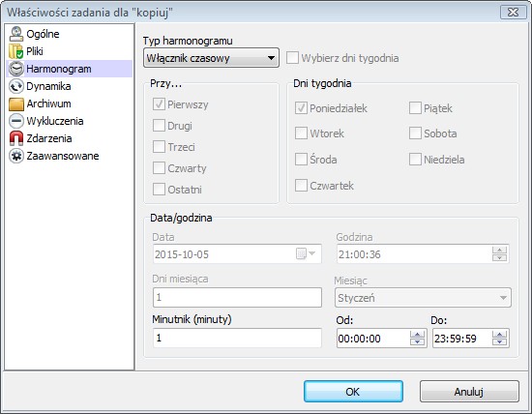Switch to the Zaawansowane section label

[x=63, y=156]
